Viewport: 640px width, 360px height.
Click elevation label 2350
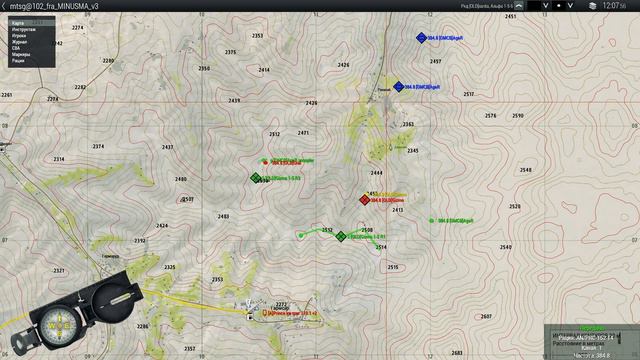point(204,69)
